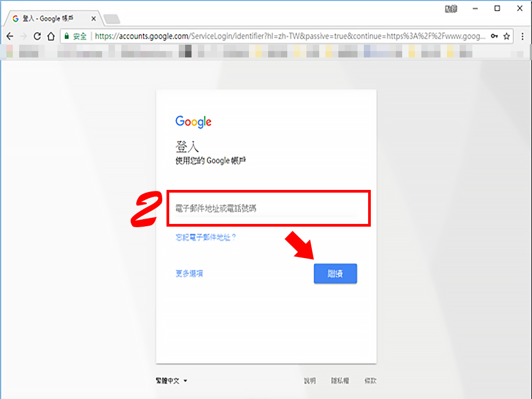
Task: Click the 使用您的 Google 帳戶 text
Action: (210, 161)
